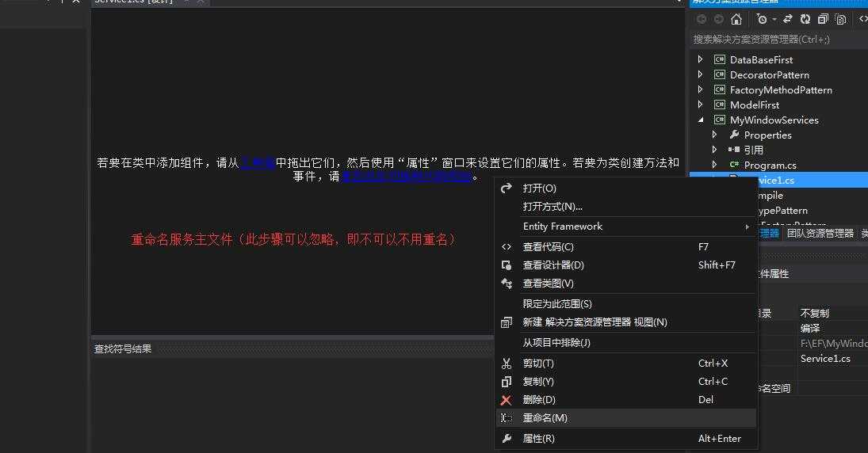Select the DataBaseFirst project
The width and height of the screenshot is (868, 453).
761,59
